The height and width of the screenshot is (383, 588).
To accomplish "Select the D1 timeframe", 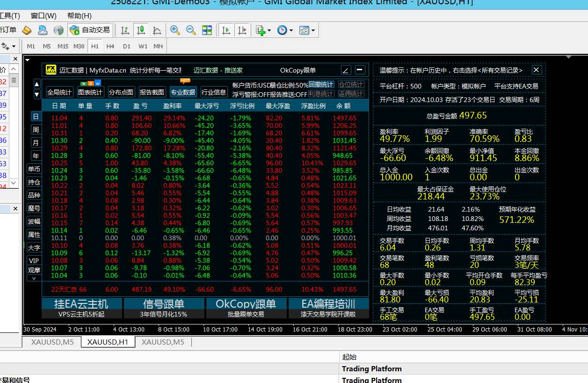I will pyautogui.click(x=127, y=46).
